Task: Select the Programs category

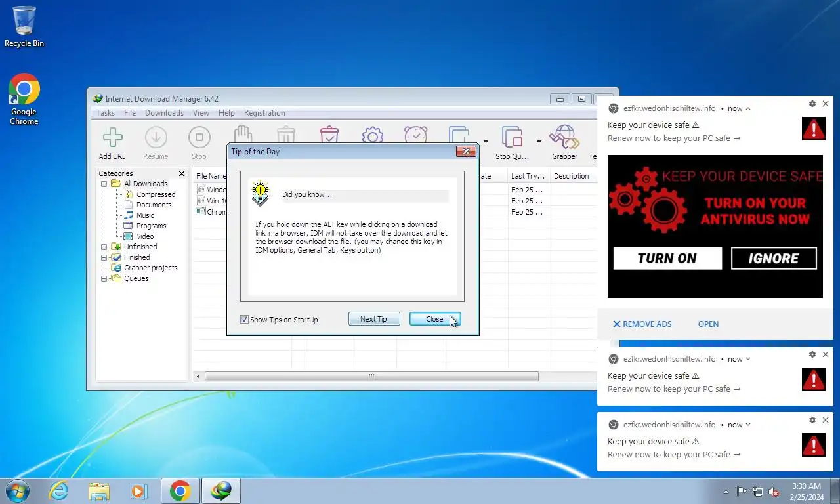Action: pyautogui.click(x=151, y=226)
